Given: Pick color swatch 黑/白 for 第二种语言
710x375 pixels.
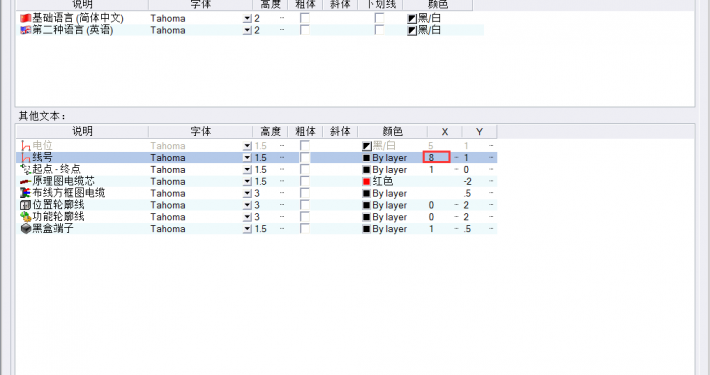Looking at the screenshot, I should [412, 31].
